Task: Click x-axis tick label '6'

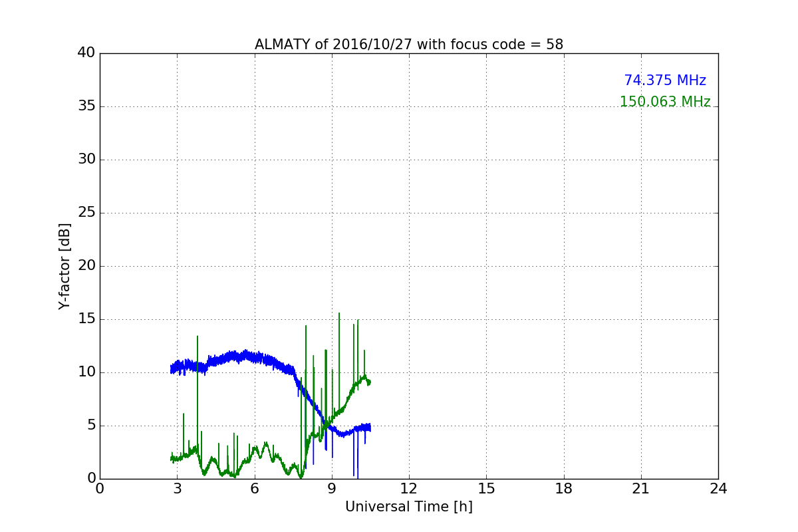Action: (x=255, y=488)
